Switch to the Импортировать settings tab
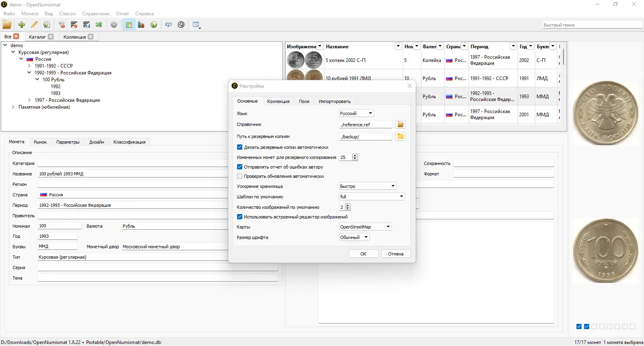This screenshot has height=346, width=644. [x=334, y=101]
